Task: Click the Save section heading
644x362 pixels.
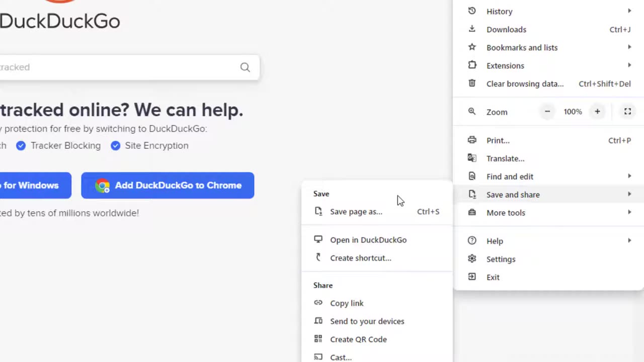Action: [x=321, y=194]
